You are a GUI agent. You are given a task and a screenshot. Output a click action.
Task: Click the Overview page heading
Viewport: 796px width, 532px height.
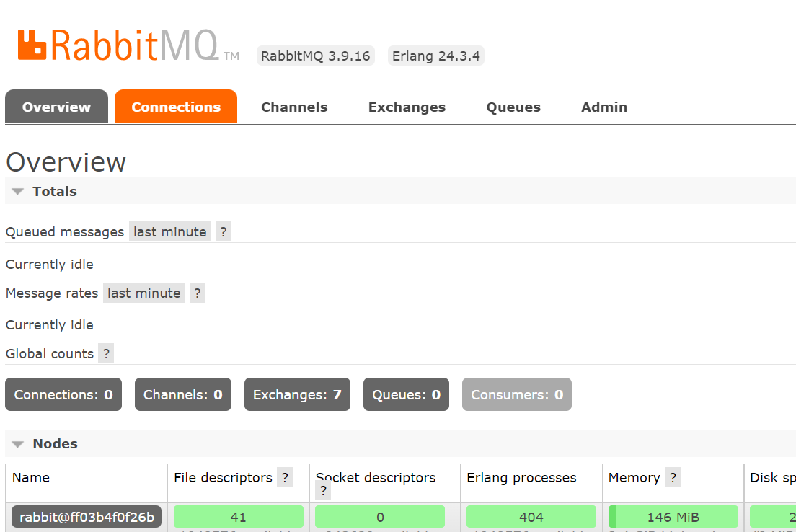click(66, 162)
